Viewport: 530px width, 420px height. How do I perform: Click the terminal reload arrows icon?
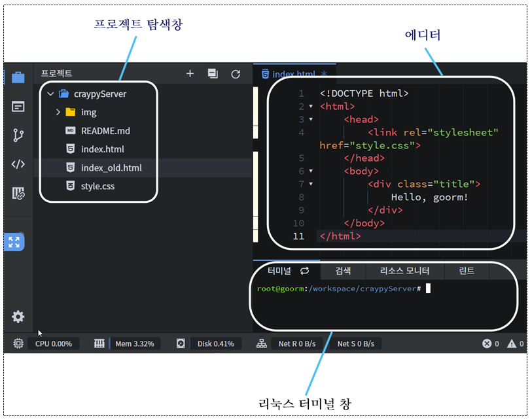tap(304, 271)
